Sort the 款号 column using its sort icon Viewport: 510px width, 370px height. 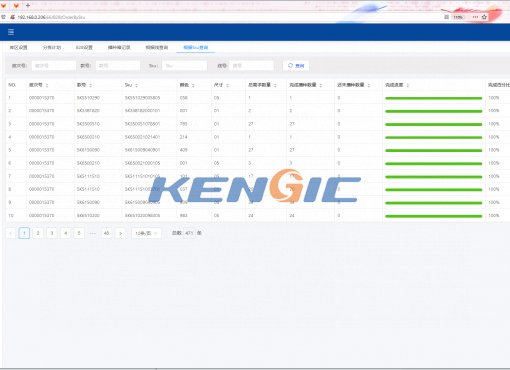tap(91, 85)
